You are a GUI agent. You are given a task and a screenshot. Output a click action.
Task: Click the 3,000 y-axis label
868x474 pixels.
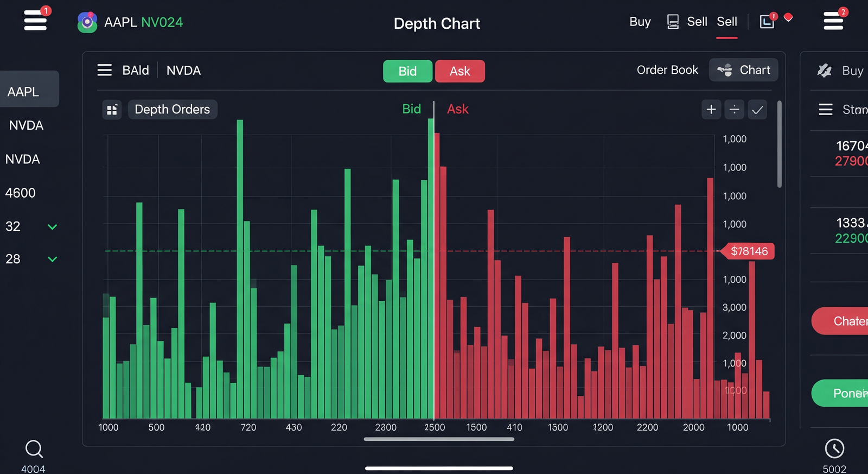pos(735,307)
